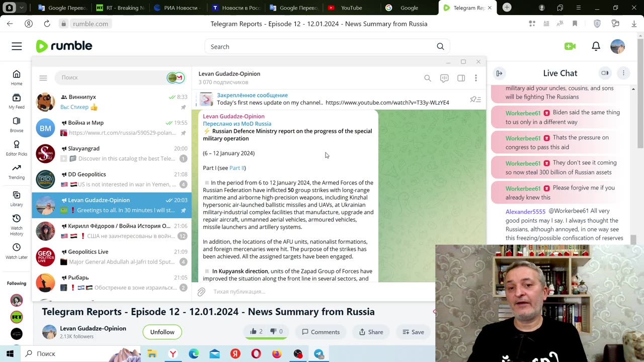The image size is (644, 362).
Task: Click the Rumble logo
Action: (64, 46)
